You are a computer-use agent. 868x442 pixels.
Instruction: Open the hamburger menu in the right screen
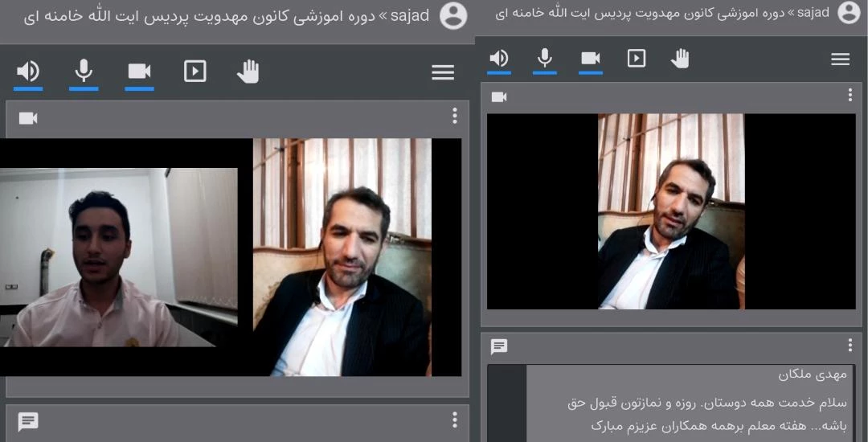click(x=841, y=59)
